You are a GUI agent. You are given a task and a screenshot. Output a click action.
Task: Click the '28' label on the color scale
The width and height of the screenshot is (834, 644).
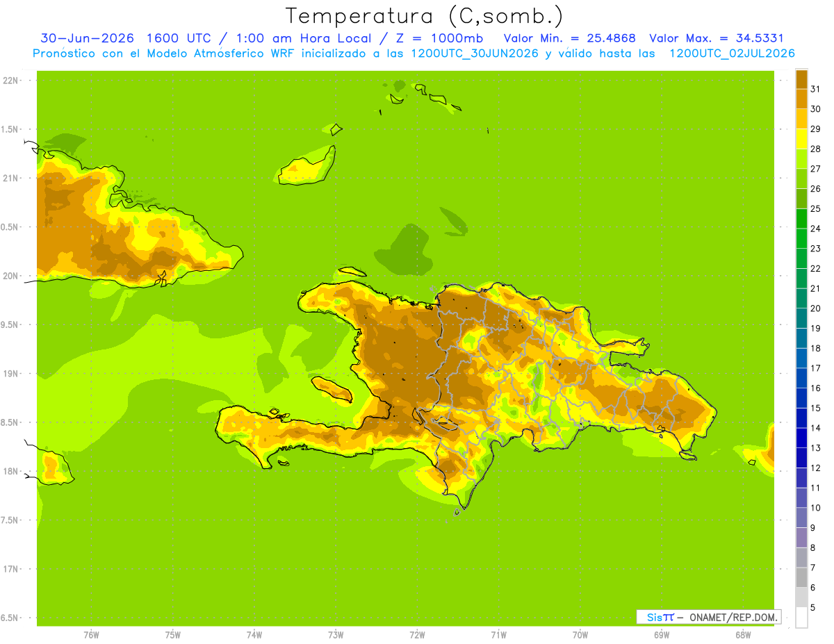click(815, 149)
